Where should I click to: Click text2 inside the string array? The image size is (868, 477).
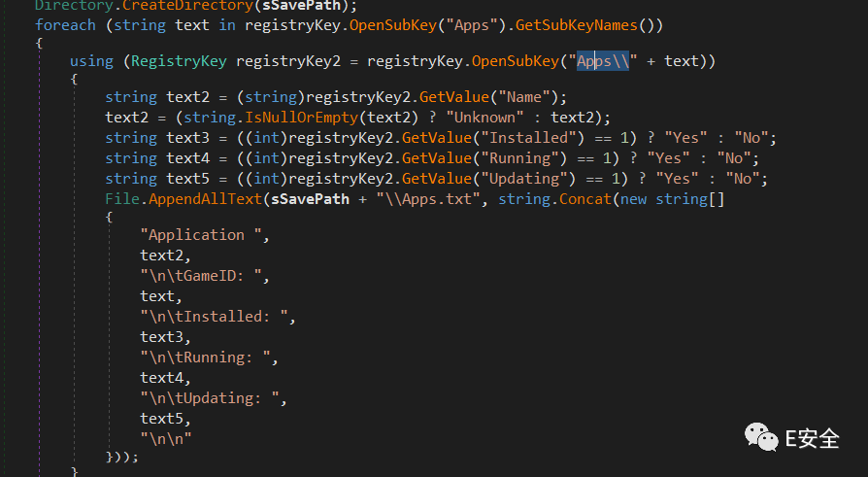(x=161, y=256)
